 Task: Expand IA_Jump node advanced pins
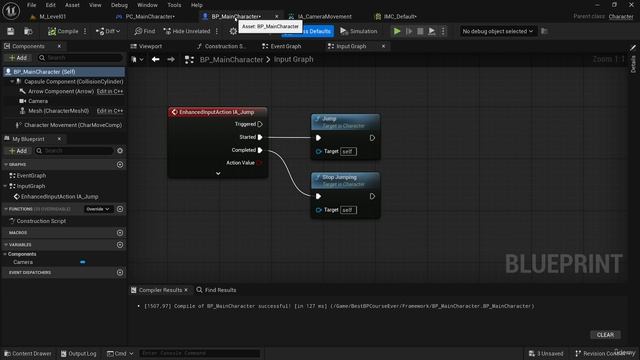pos(218,173)
